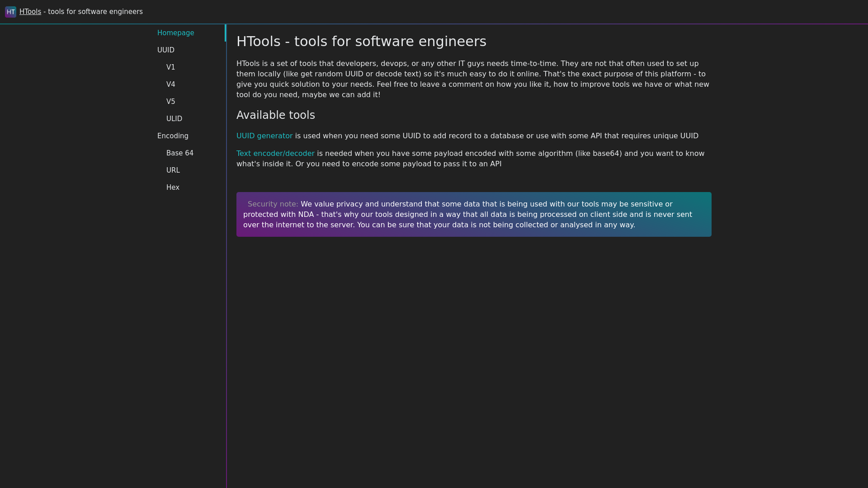Screen dimensions: 868x488
Task: Click the Security note label text
Action: coord(273,204)
